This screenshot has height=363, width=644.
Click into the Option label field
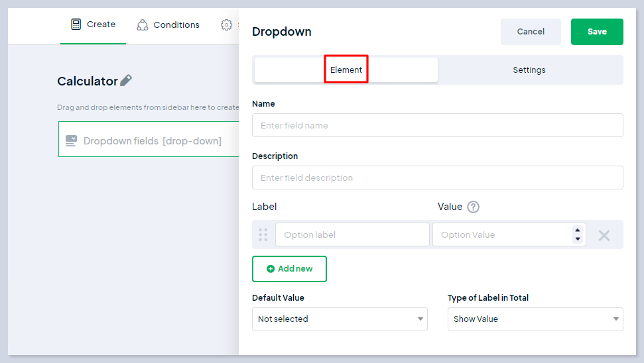click(x=352, y=234)
